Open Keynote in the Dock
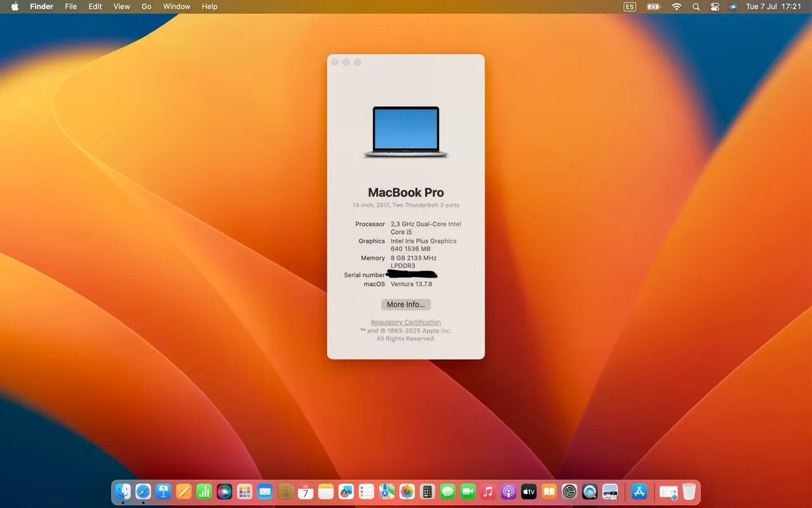Viewport: 812px width, 508px height. tap(164, 491)
